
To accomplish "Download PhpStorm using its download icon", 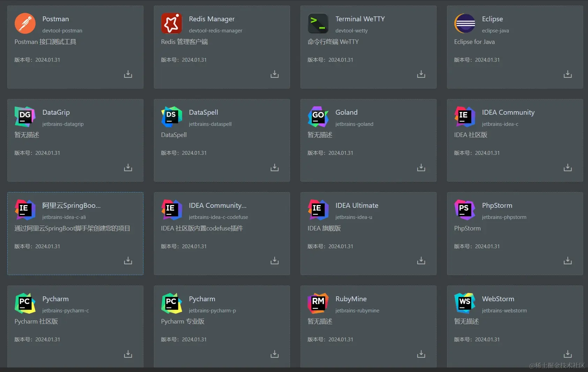I will click(x=568, y=261).
